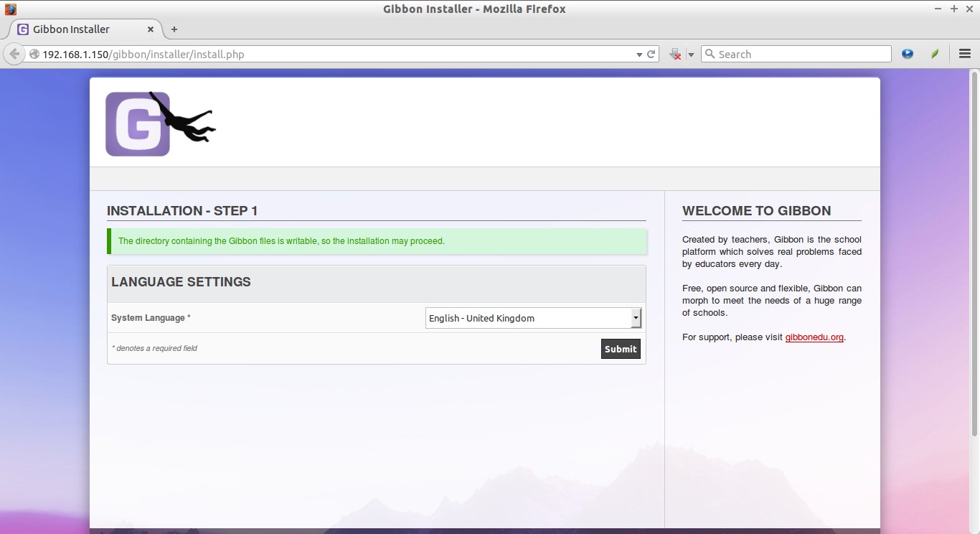980x534 pixels.
Task: Select the Gibbon Installer tab
Action: point(85,29)
